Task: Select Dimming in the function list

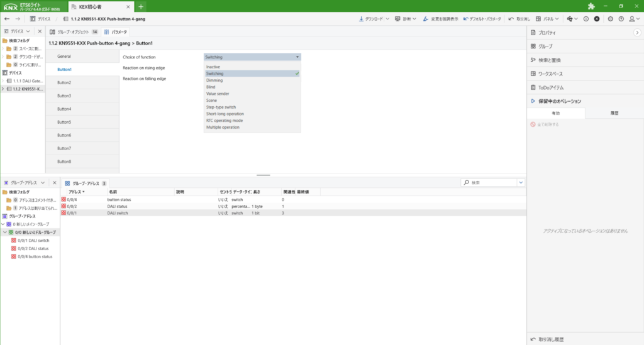Action: (x=214, y=80)
